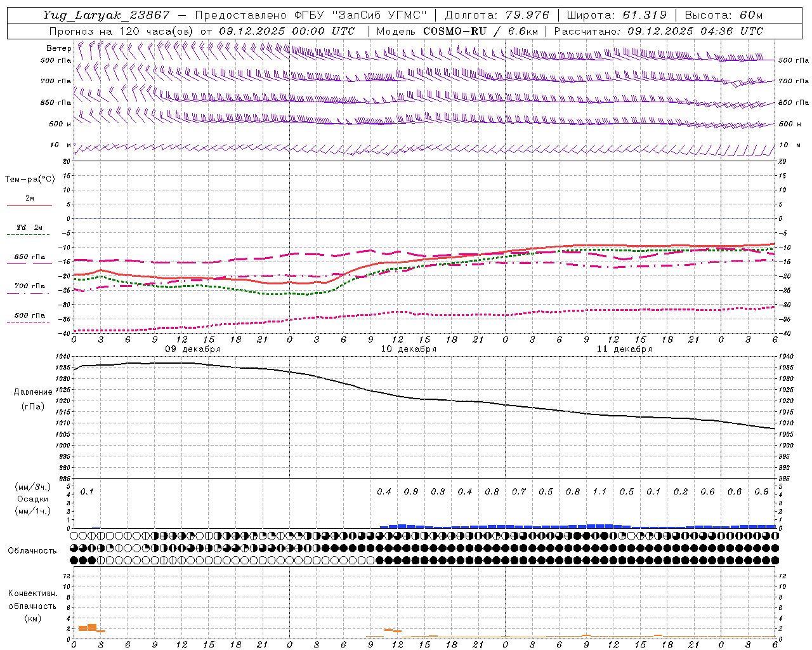Click the 850 гПа temperature legend entry

point(30,257)
